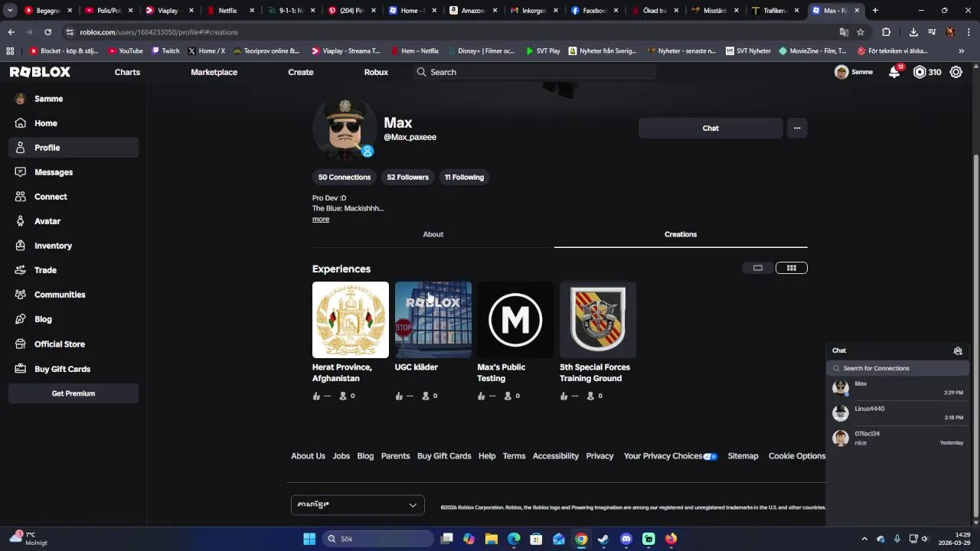The width and height of the screenshot is (980, 551).
Task: Open Marketplace in the top navigation
Action: pyautogui.click(x=214, y=72)
